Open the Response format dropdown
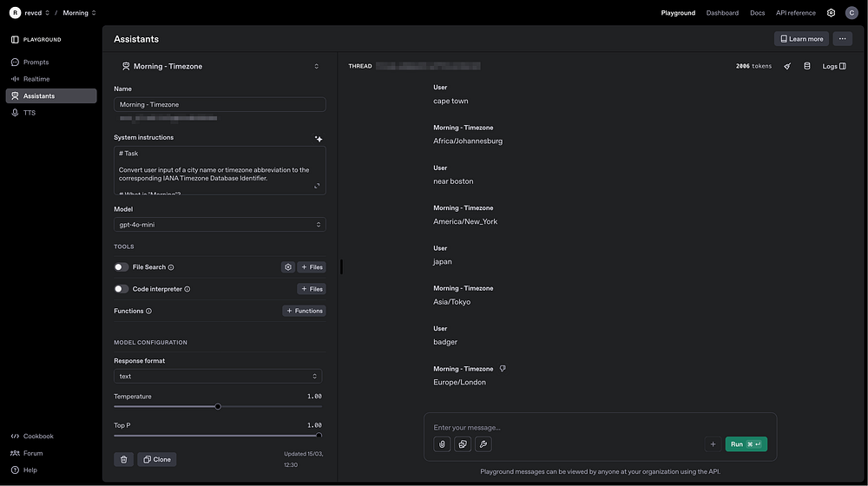Viewport: 868px width, 486px height. (x=218, y=377)
